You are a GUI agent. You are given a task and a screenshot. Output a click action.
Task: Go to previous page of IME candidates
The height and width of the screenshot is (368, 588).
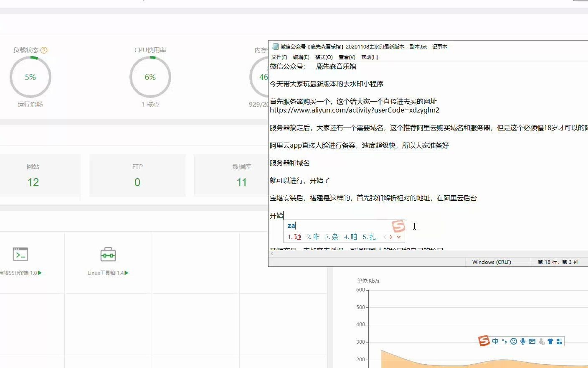coord(385,237)
